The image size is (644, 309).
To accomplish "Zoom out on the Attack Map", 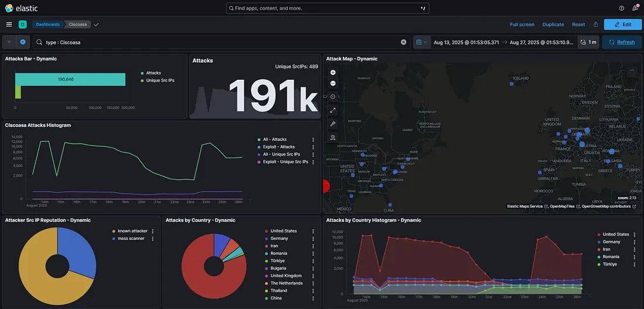I will click(333, 83).
